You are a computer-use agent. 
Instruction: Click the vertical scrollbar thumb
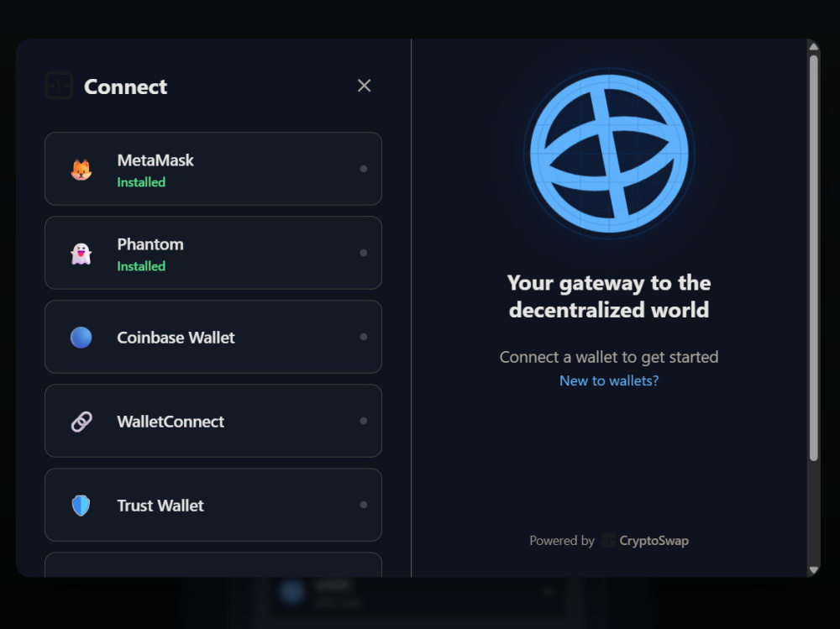coord(814,258)
